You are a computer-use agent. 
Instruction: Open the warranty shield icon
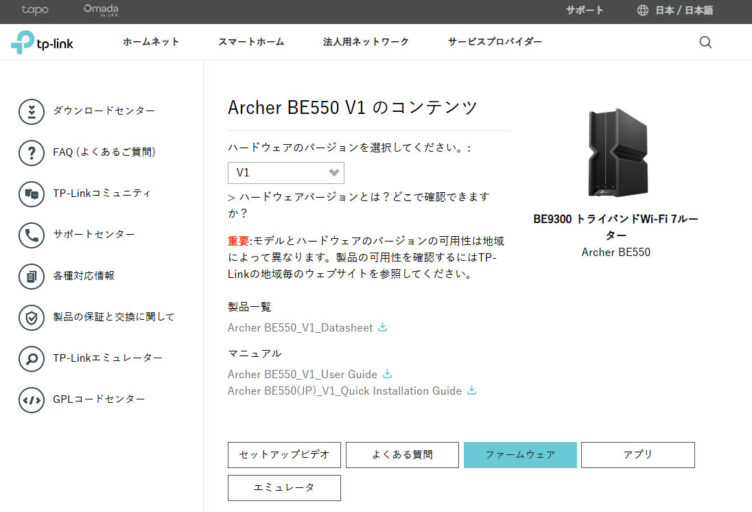click(x=32, y=317)
